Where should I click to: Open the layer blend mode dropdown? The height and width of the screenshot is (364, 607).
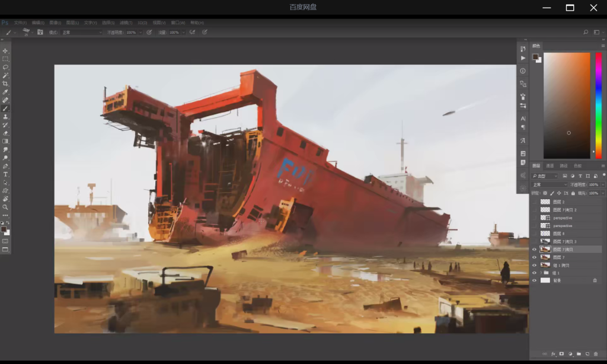coord(549,185)
